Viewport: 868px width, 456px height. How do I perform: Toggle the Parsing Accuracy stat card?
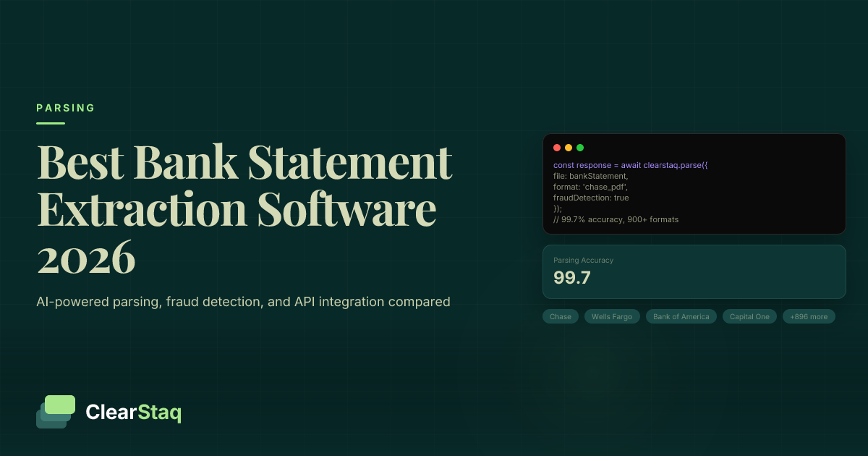[694, 272]
